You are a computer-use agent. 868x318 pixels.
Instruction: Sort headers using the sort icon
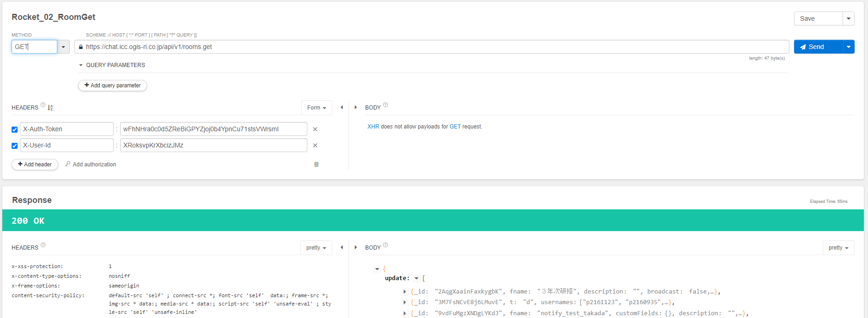[x=50, y=108]
